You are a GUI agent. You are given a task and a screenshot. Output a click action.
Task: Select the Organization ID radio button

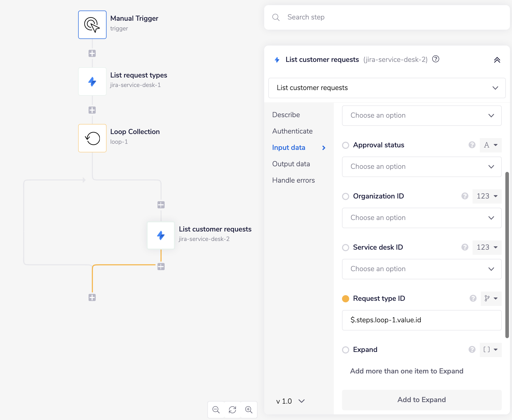346,196
